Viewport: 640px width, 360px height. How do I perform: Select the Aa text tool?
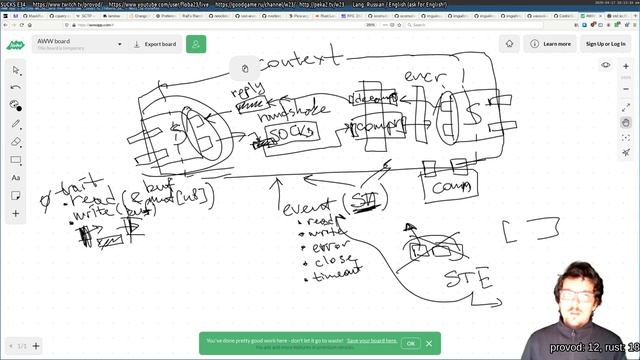point(16,178)
